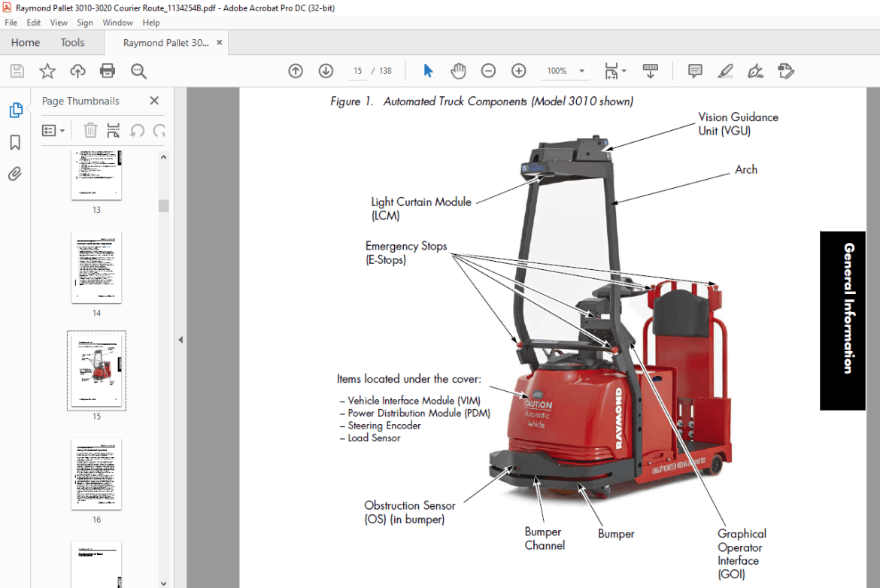The image size is (880, 588).
Task: Print the document with printer icon
Action: (x=108, y=71)
